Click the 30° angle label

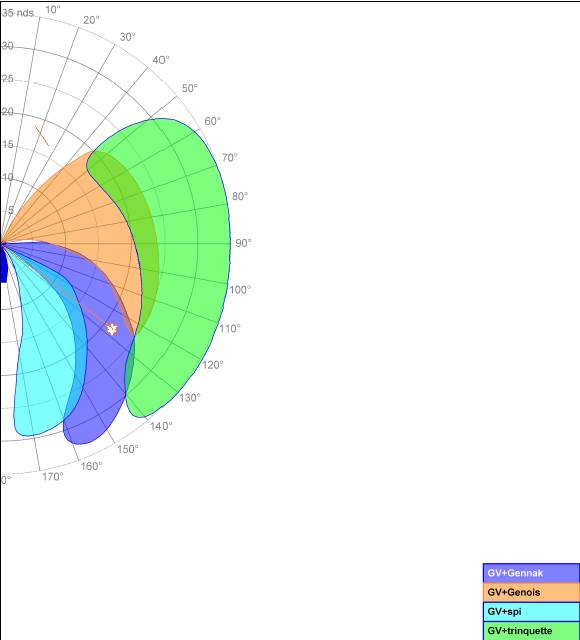128,37
